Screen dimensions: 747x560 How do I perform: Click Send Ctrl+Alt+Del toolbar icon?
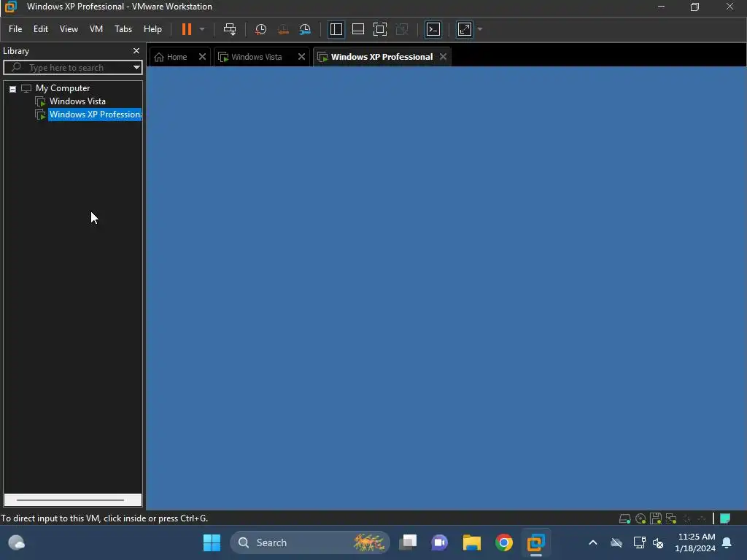230,29
